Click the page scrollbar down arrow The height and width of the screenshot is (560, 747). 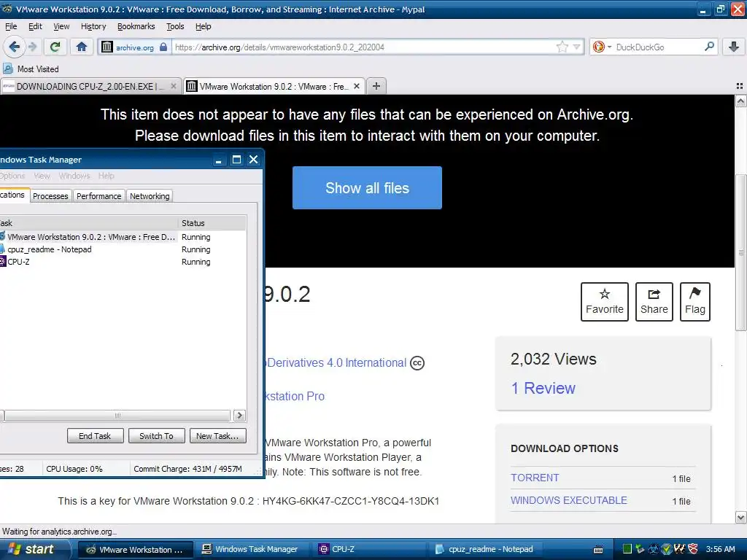point(740,517)
